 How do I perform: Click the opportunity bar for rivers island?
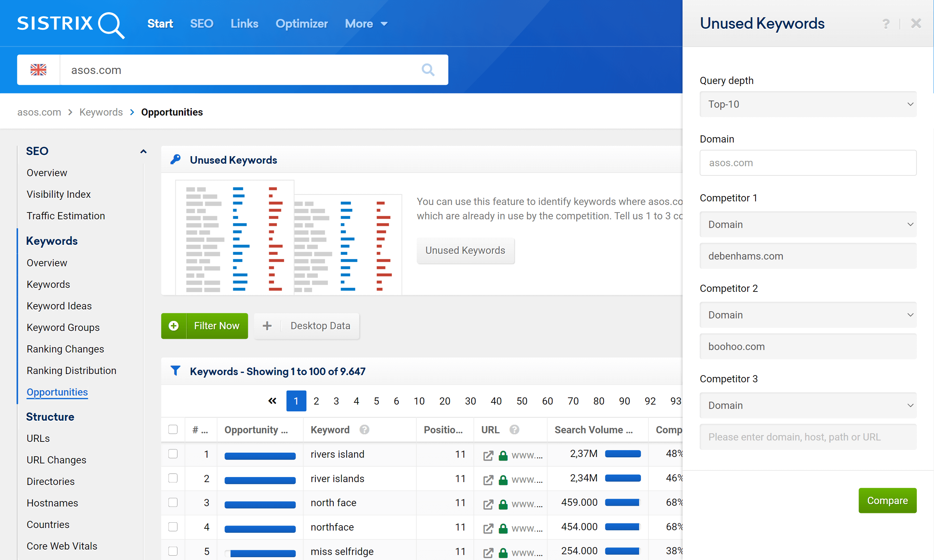click(x=260, y=456)
